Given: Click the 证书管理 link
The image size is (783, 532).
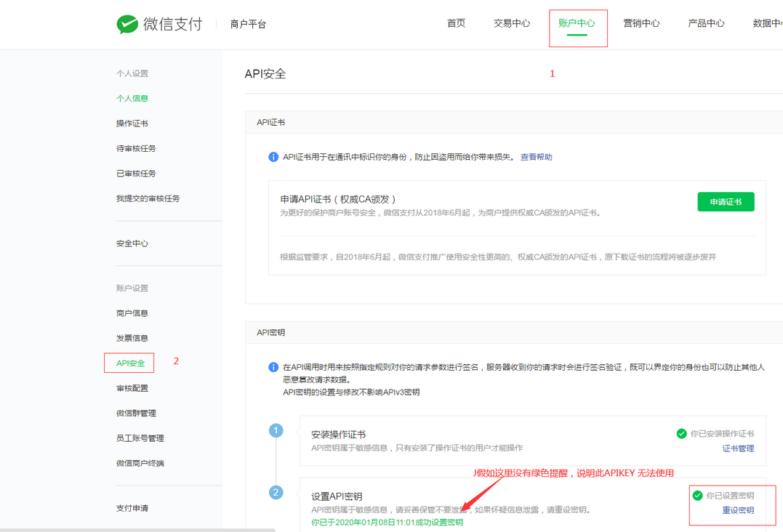Looking at the screenshot, I should 738,448.
